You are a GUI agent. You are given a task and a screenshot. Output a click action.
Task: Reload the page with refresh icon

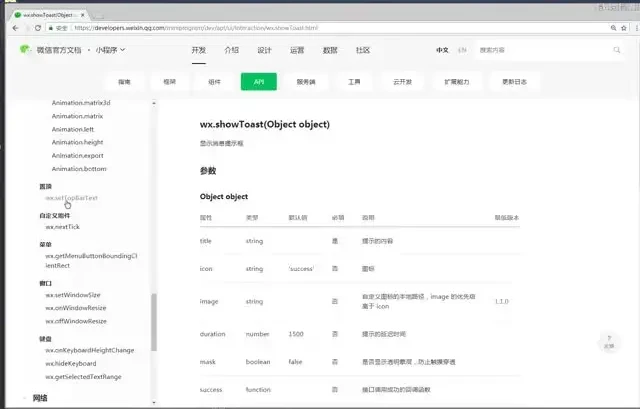[x=38, y=28]
